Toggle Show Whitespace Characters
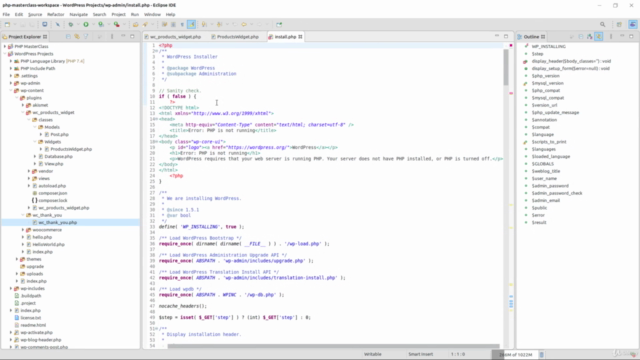 click(x=182, y=24)
